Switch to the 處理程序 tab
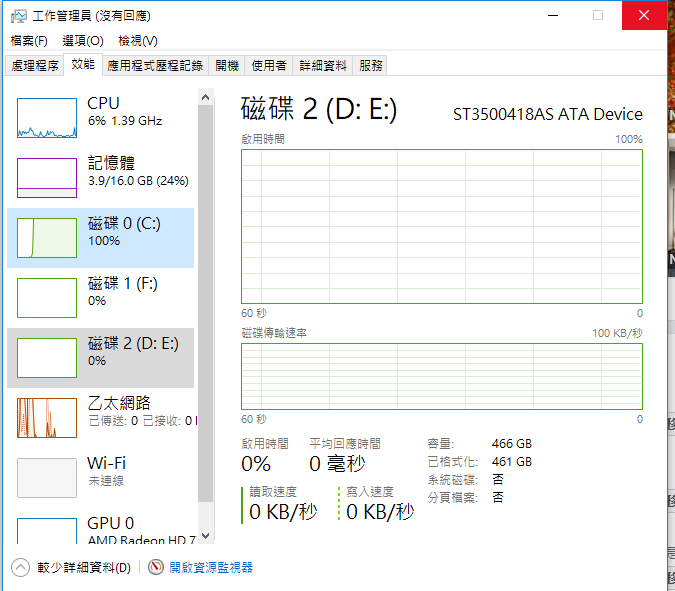The width and height of the screenshot is (675, 591). tap(35, 65)
